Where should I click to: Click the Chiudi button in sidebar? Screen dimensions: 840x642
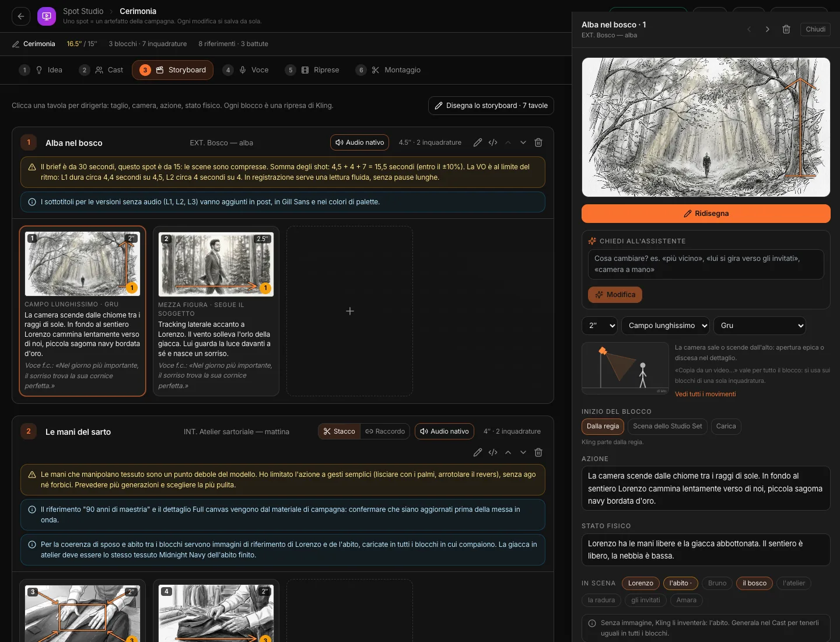(815, 29)
